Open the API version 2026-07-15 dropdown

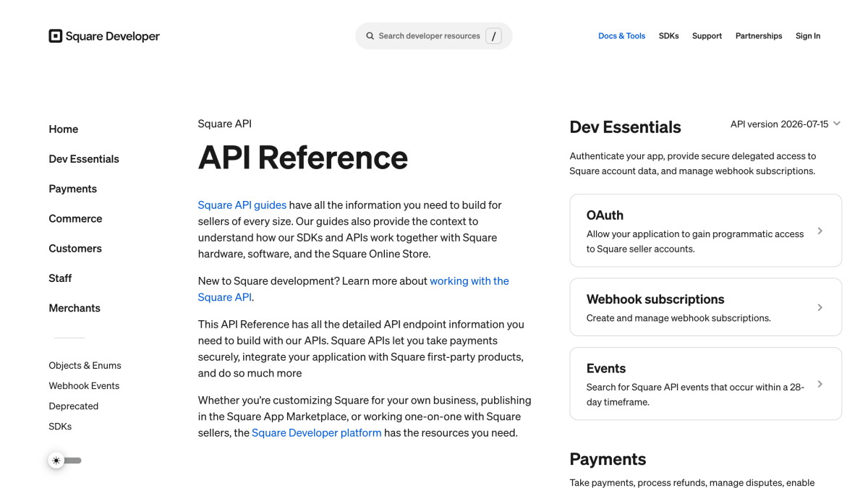pos(786,124)
